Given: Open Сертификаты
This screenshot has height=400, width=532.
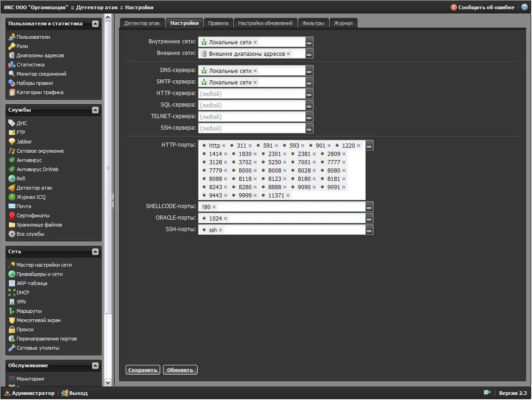Looking at the screenshot, I should tap(29, 215).
